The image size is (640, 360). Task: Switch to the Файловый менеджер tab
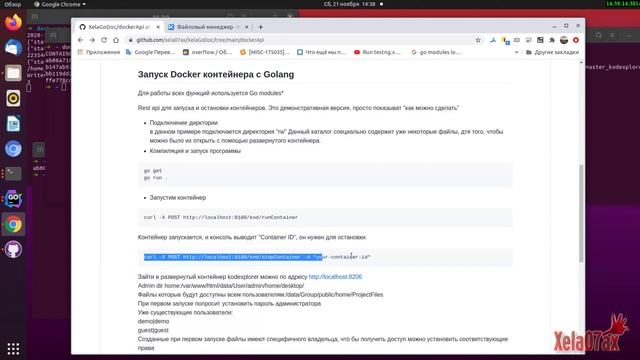click(x=209, y=27)
